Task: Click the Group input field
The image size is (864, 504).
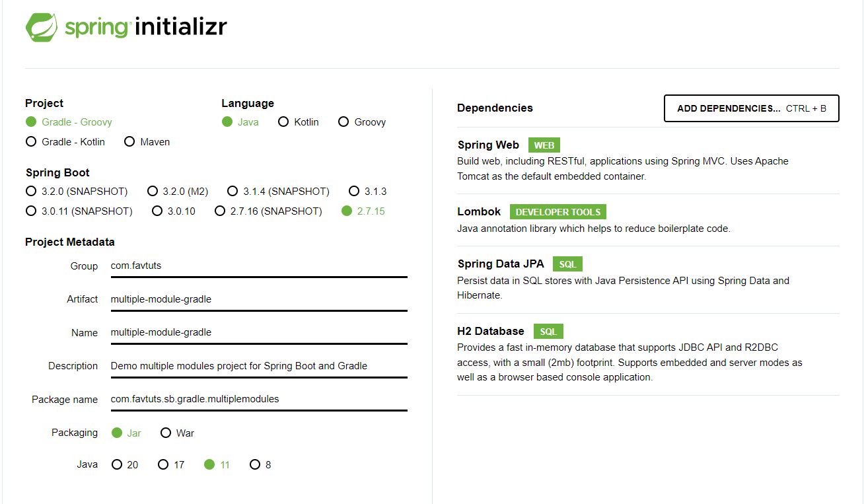Action: pyautogui.click(x=258, y=266)
